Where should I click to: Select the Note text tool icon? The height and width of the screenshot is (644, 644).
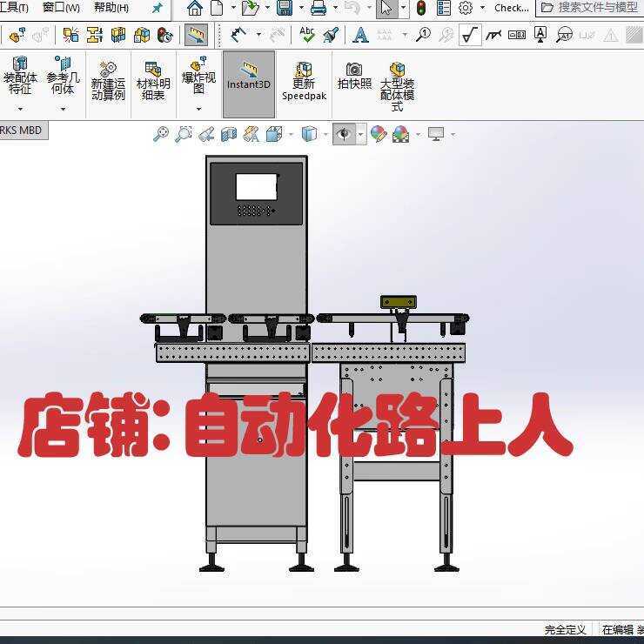tap(360, 35)
